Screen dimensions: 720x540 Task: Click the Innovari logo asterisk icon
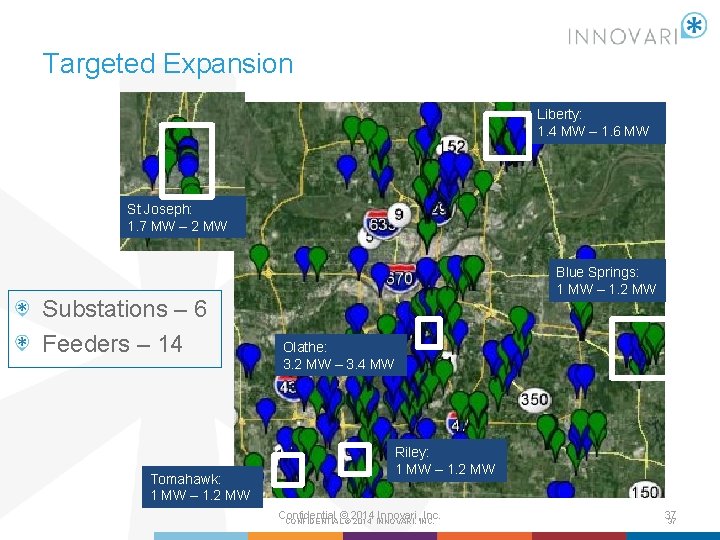tap(694, 25)
